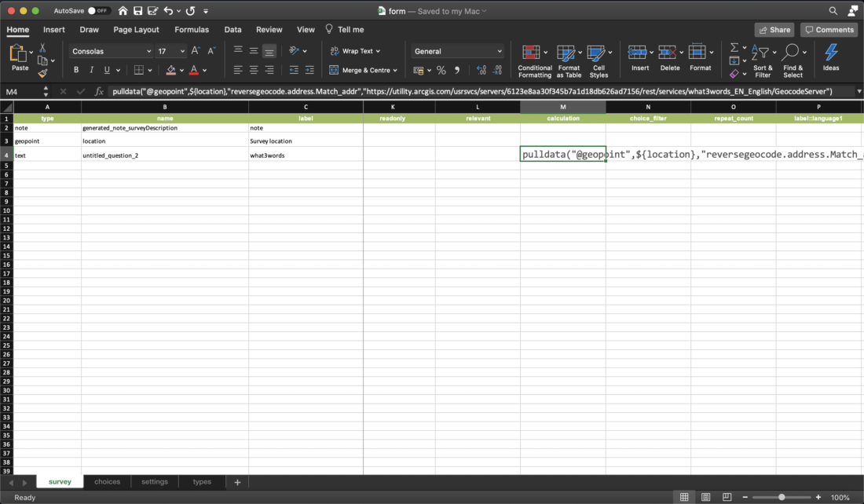This screenshot has width=864, height=504.
Task: Decrease font size with small A
Action: [211, 51]
